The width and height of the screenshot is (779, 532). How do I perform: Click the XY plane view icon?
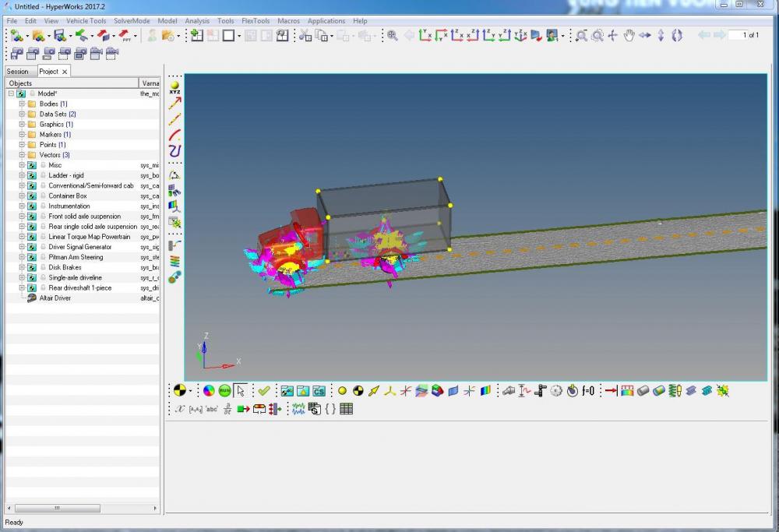point(425,35)
